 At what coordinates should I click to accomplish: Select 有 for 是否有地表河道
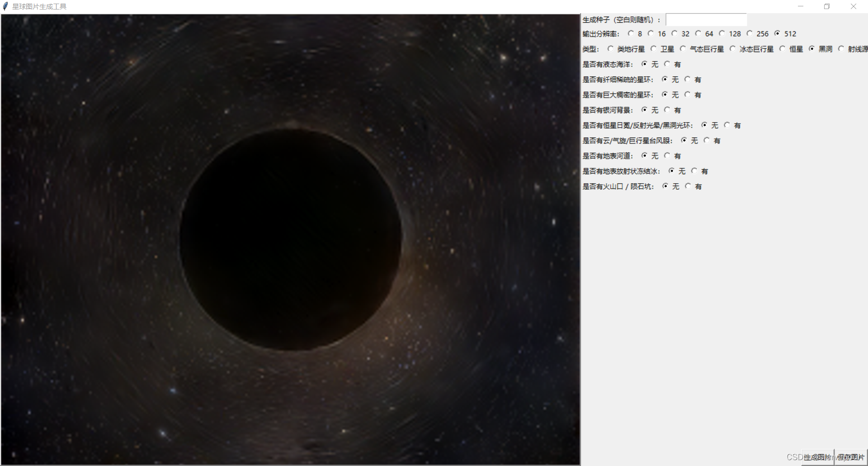click(x=667, y=156)
